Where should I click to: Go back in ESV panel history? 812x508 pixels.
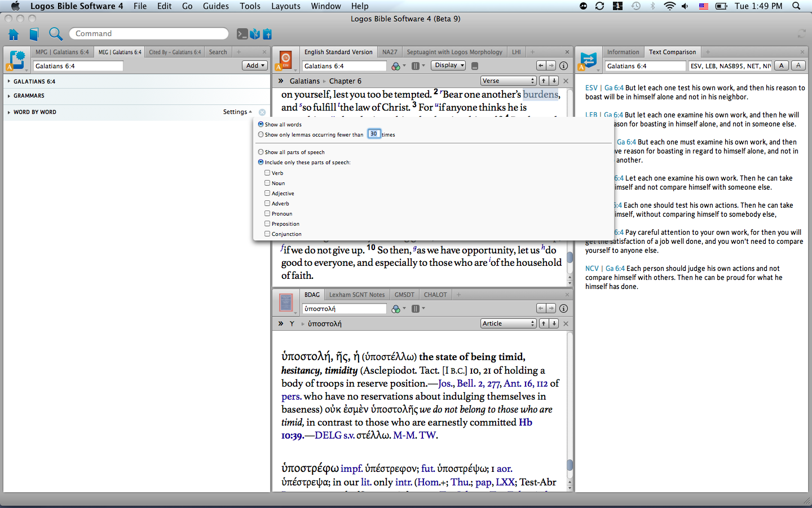pos(541,65)
